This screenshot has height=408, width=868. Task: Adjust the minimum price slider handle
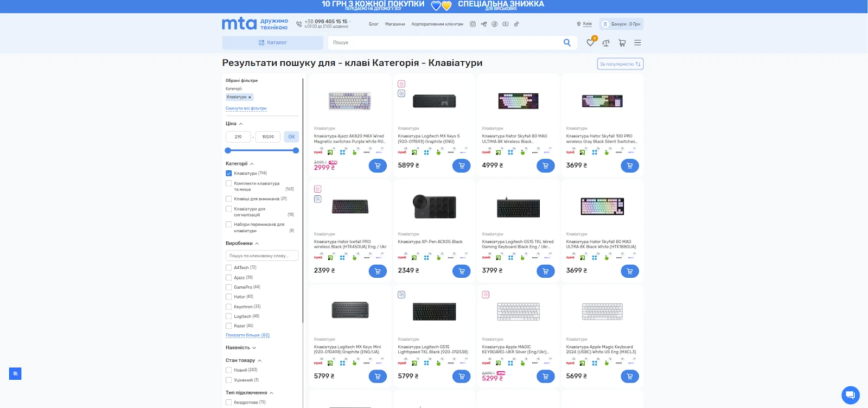click(228, 150)
